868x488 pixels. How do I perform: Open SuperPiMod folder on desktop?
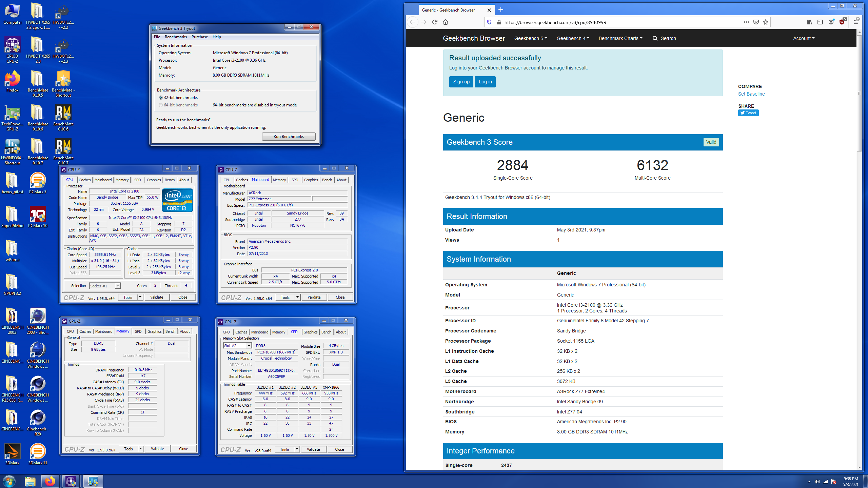pyautogui.click(x=13, y=217)
